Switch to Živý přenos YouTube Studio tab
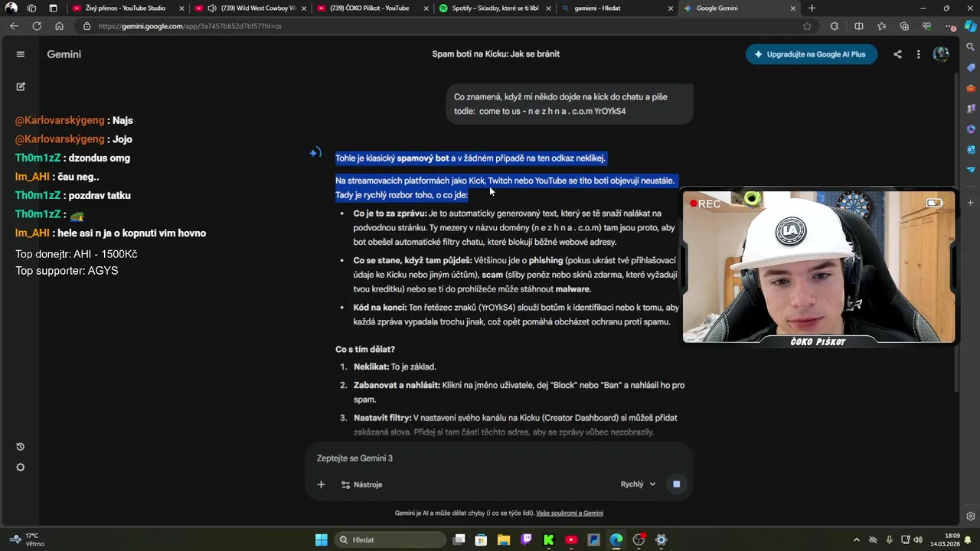Image resolution: width=980 pixels, height=551 pixels. 129,8
